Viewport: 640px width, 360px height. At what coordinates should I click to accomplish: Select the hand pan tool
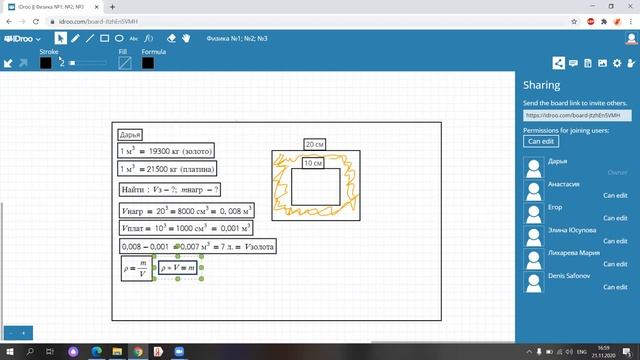[x=186, y=38]
